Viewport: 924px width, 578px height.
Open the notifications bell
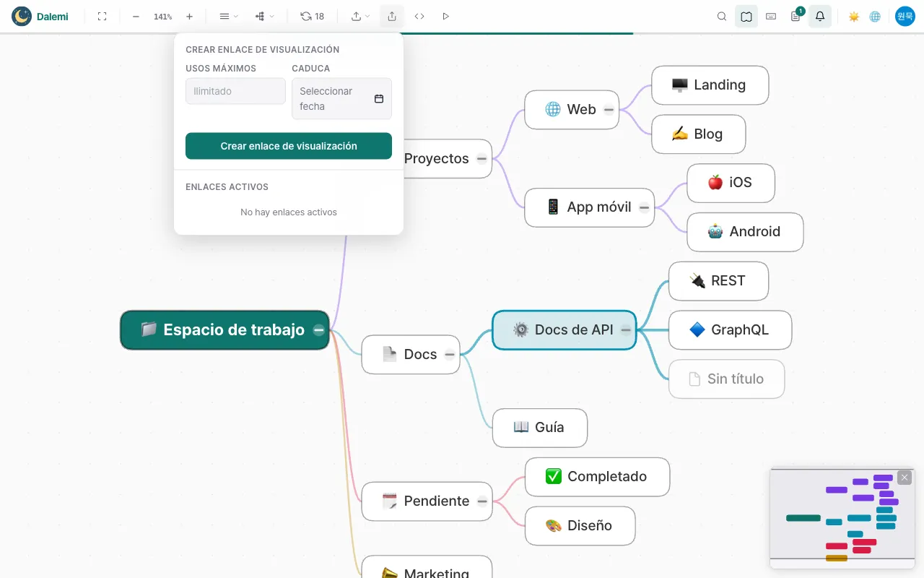pos(820,16)
